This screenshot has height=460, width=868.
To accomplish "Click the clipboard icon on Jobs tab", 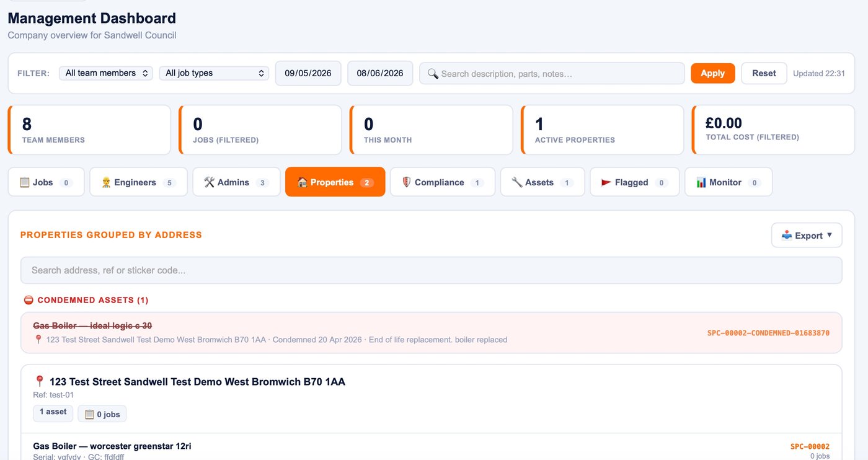I will click(25, 182).
